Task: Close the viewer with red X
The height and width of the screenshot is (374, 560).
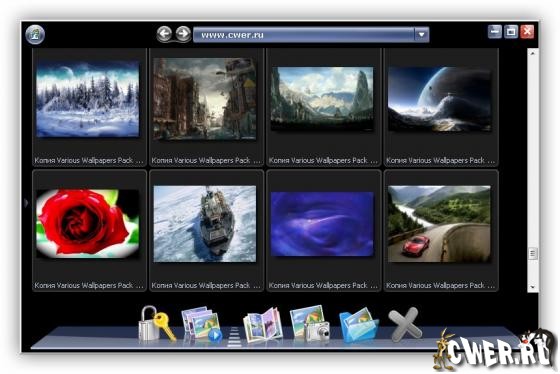Action: (x=527, y=31)
